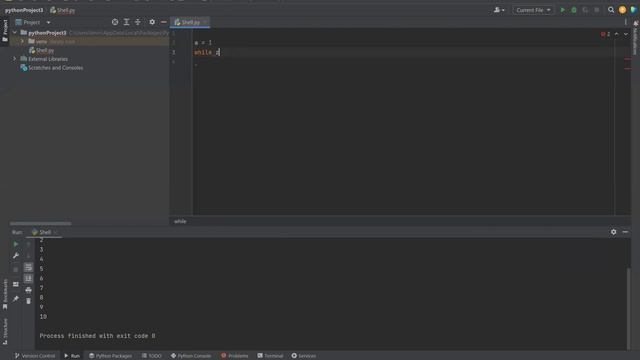Toggle scroll to end in Run console

pyautogui.click(x=28, y=278)
